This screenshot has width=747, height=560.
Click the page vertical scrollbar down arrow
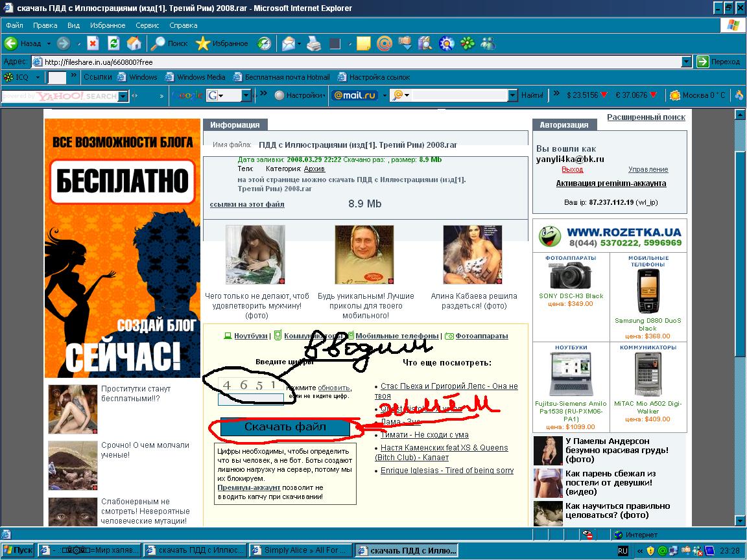[x=740, y=520]
